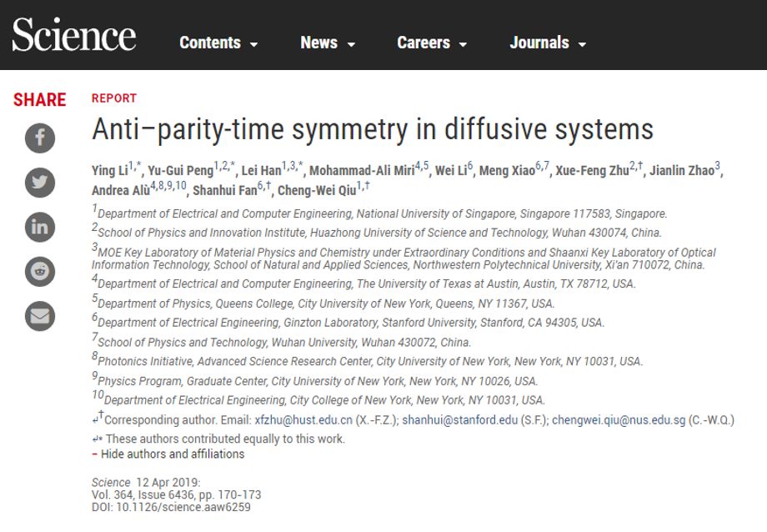This screenshot has width=767, height=532.
Task: Share article via email envelope icon
Action: point(40,316)
